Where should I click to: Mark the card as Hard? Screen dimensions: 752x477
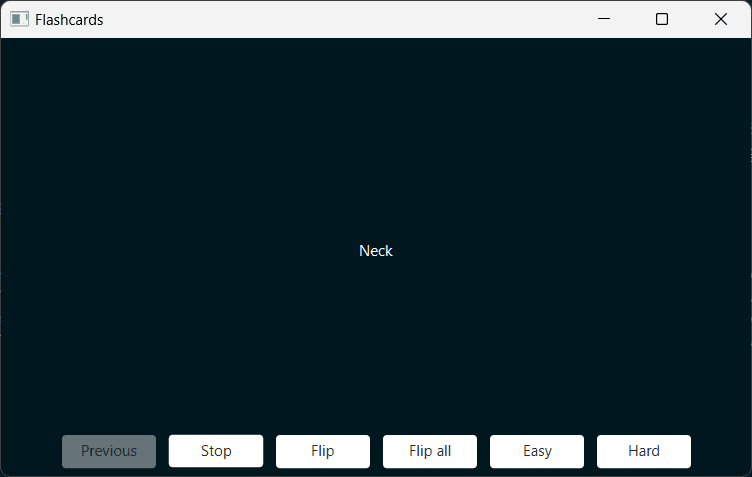click(x=644, y=451)
